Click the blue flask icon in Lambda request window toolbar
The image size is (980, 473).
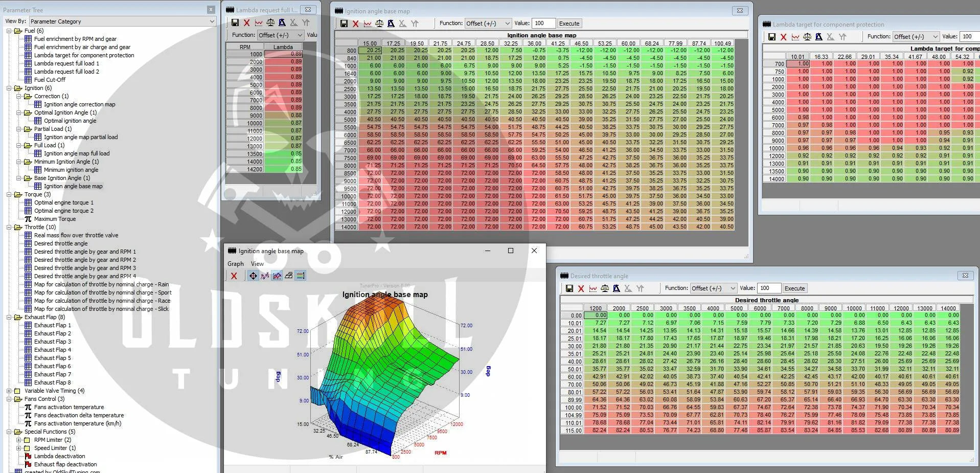pyautogui.click(x=282, y=22)
